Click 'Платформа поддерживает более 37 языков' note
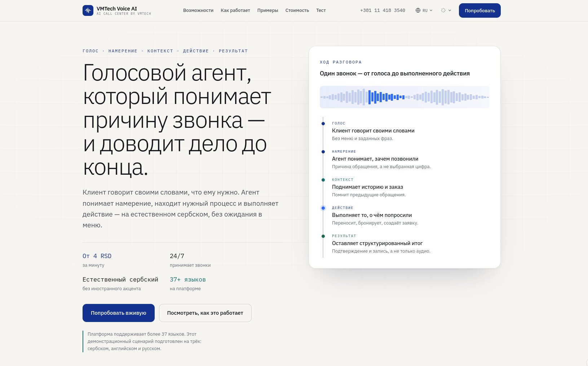 [144, 341]
